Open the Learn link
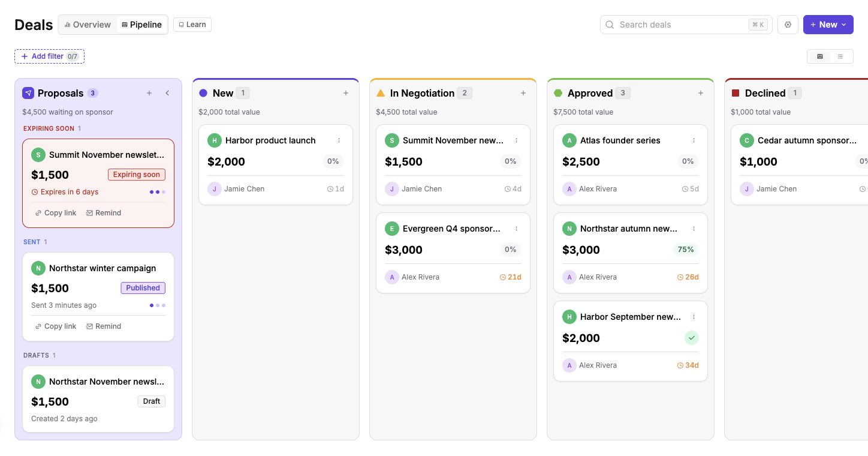The image size is (868, 456). tap(192, 25)
